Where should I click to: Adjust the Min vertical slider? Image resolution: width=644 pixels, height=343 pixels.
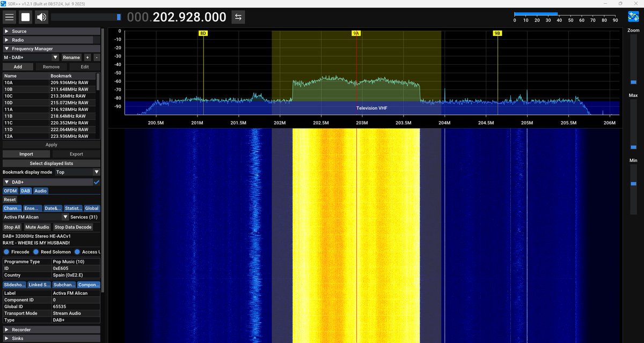(633, 190)
